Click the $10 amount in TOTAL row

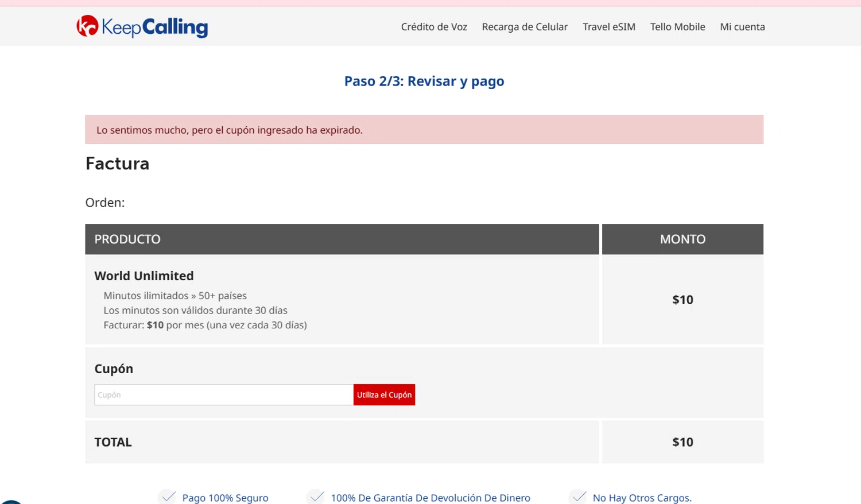pyautogui.click(x=682, y=442)
